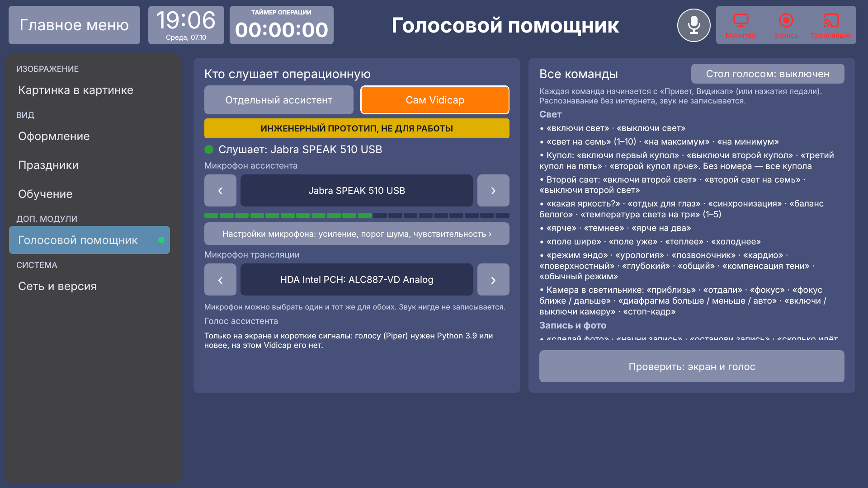Viewport: 868px width, 488px height.
Task: Select Голосовой помощник sidebar item
Action: point(90,240)
